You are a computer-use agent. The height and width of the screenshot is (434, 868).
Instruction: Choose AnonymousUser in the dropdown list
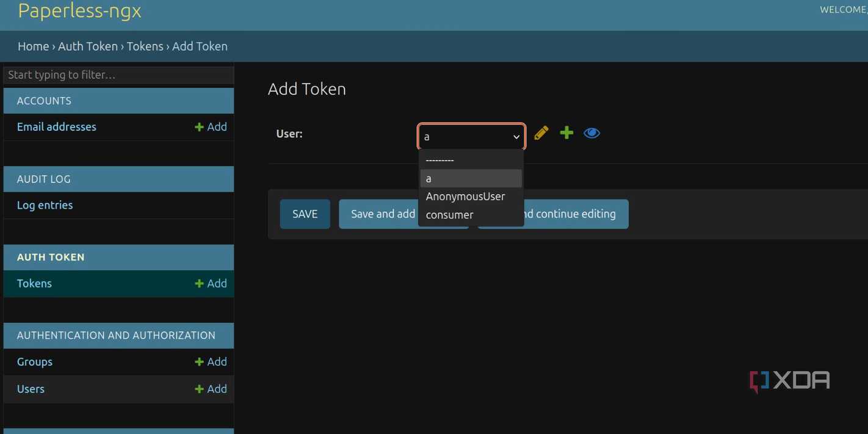tap(471, 197)
